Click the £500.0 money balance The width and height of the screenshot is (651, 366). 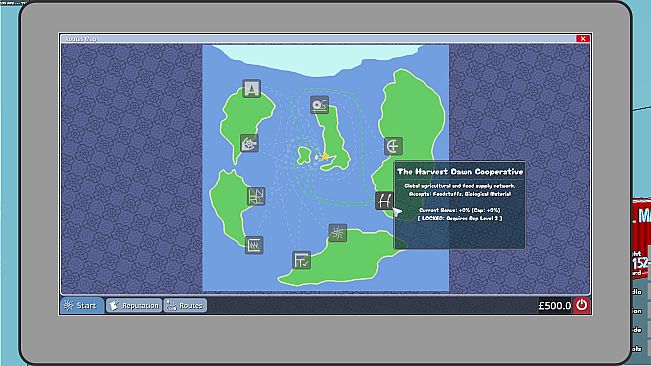[555, 306]
